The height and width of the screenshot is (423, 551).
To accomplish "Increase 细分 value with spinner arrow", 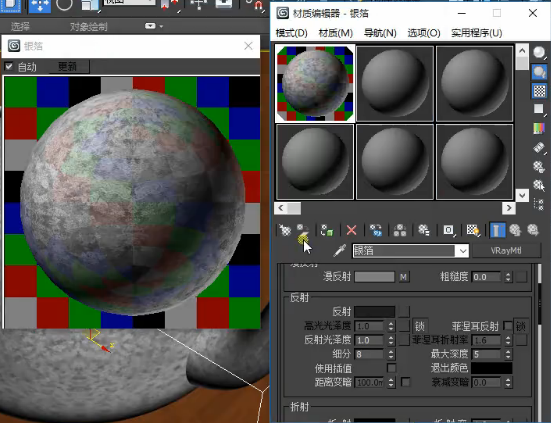I will [391, 352].
